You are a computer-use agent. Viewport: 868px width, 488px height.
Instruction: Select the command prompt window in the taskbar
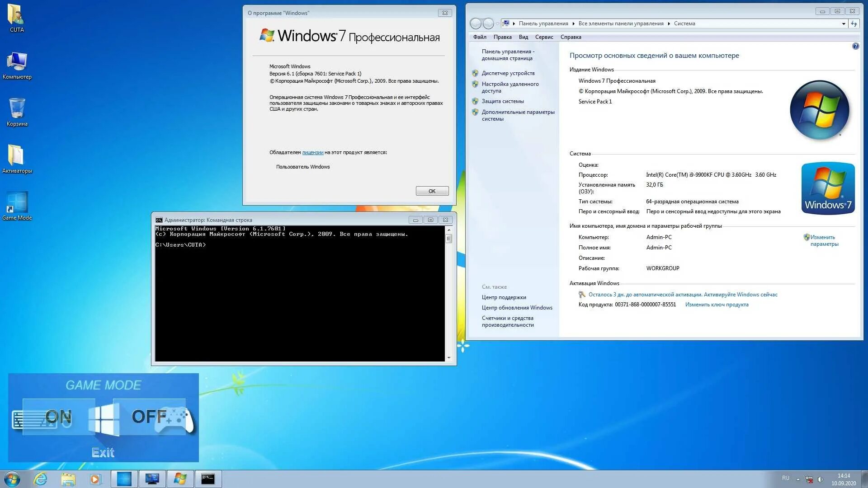tap(208, 478)
